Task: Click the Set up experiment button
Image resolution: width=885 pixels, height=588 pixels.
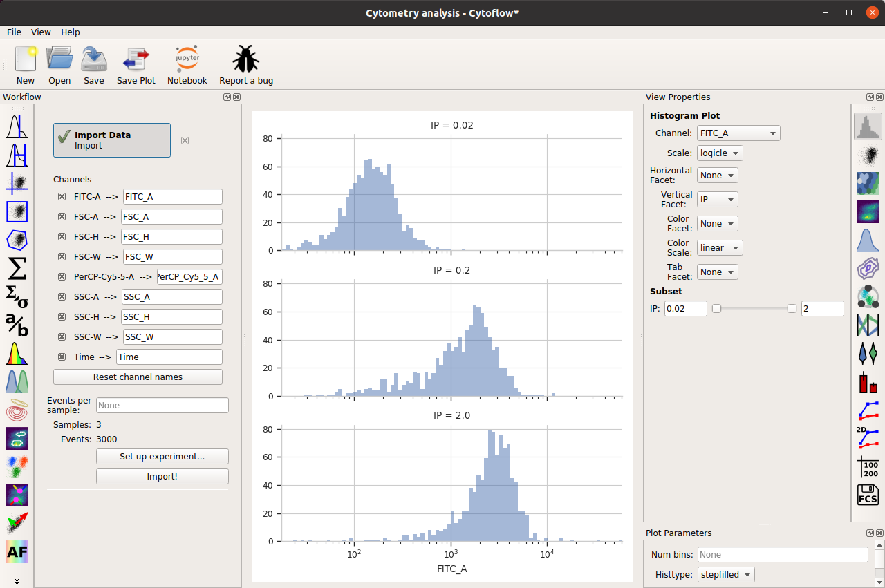Action: point(162,457)
